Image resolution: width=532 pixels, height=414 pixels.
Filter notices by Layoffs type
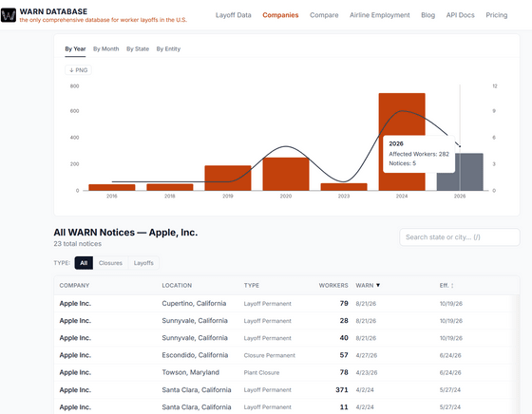click(x=143, y=263)
